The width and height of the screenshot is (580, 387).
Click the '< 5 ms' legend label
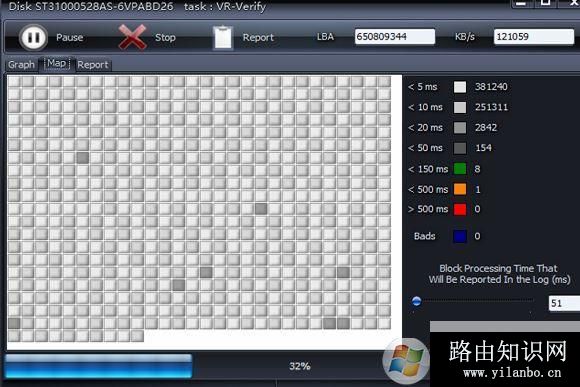coord(422,87)
